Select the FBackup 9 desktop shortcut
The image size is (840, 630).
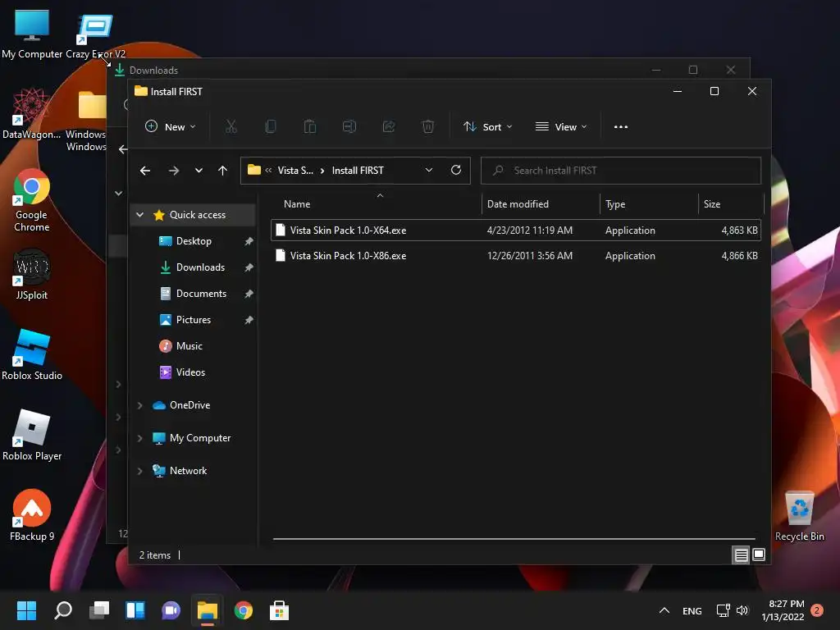[x=32, y=515]
